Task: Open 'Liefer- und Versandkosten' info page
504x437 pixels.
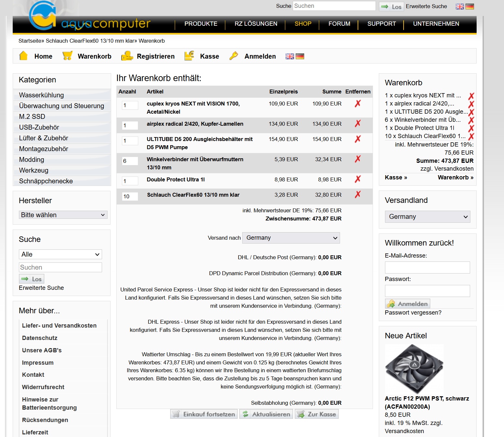Action: 59,326
